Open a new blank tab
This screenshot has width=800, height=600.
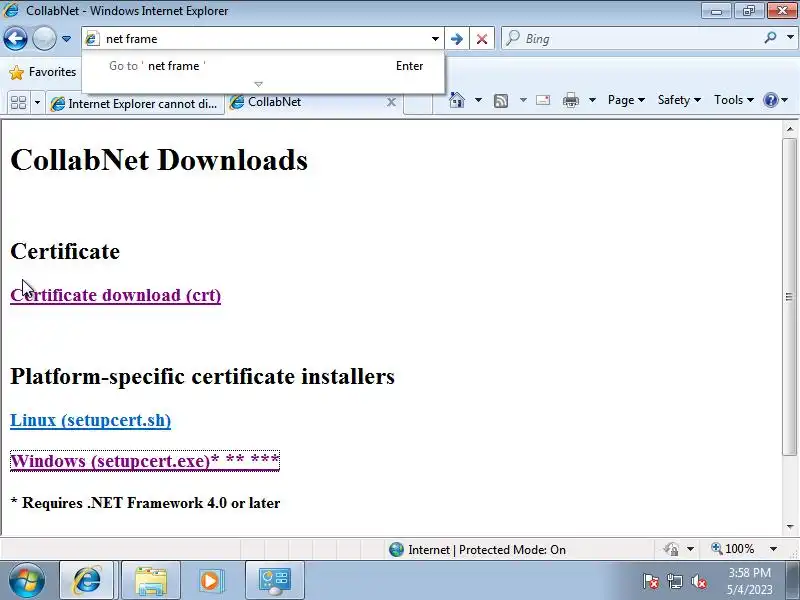[x=417, y=104]
